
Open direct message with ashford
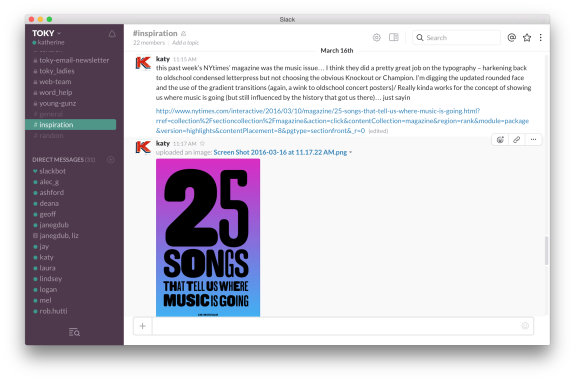pos(52,193)
